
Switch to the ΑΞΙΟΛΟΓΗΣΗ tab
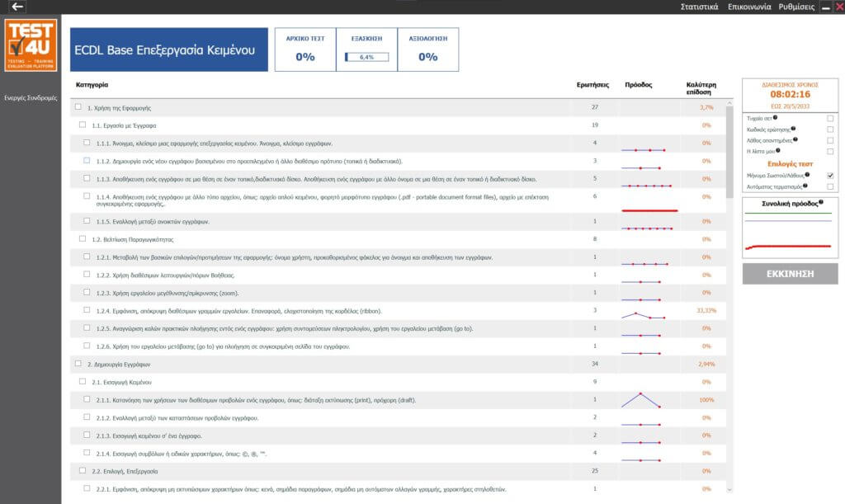[x=427, y=49]
